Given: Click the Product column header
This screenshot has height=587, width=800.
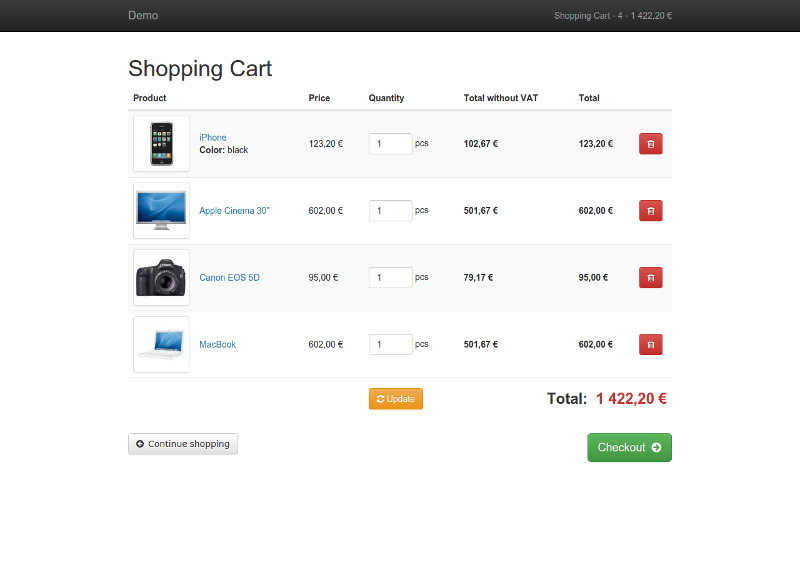Looking at the screenshot, I should point(149,98).
